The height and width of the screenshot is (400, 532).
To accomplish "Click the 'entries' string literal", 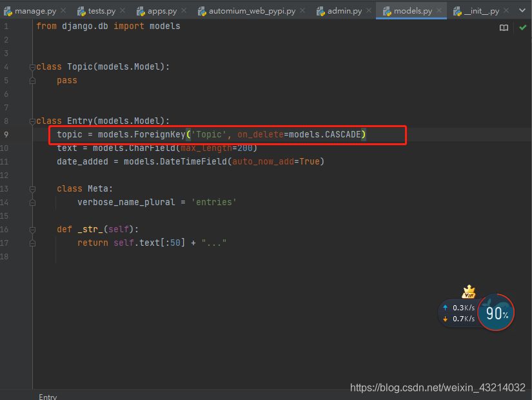I will point(213,203).
